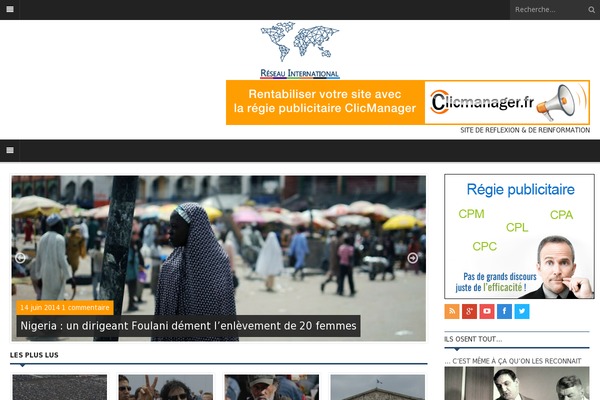
Task: Open the Facebook page icon
Action: pyautogui.click(x=504, y=311)
